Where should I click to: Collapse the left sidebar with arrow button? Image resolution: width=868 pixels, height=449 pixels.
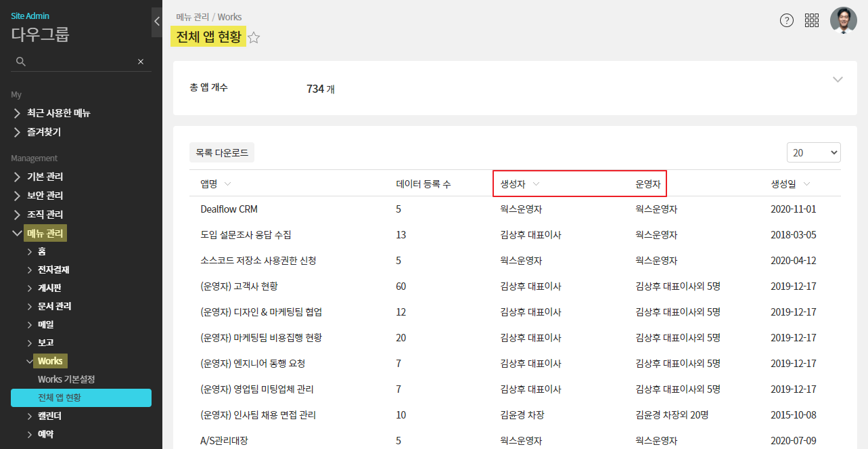pyautogui.click(x=157, y=21)
